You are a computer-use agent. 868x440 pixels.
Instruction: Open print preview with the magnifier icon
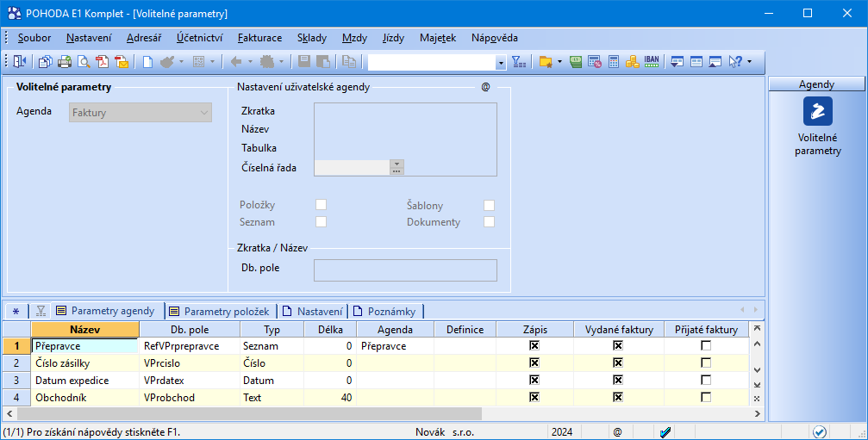tap(84, 62)
